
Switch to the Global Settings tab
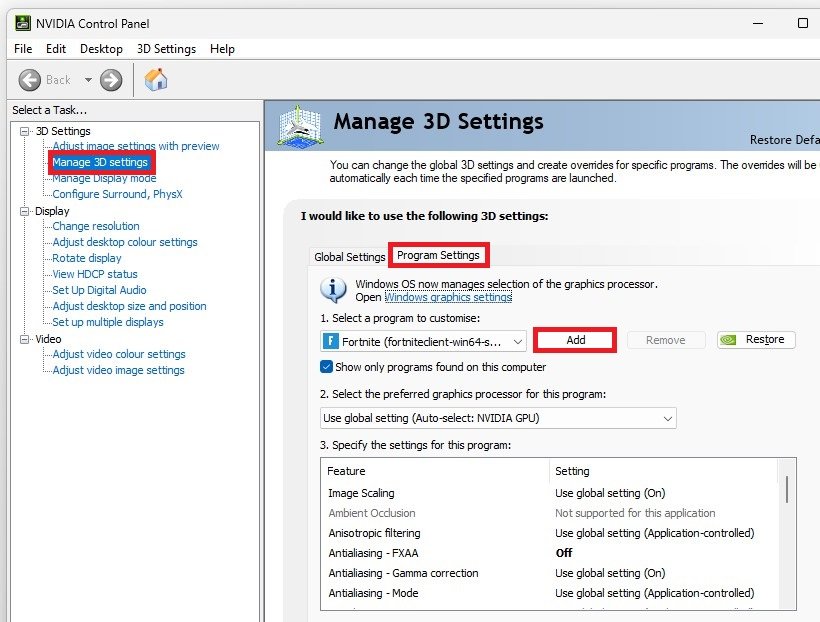point(349,257)
